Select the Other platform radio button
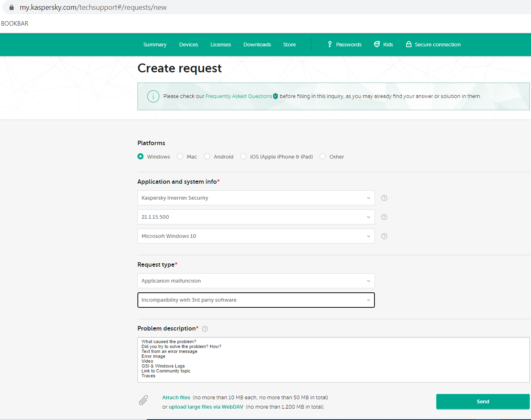 coord(322,157)
